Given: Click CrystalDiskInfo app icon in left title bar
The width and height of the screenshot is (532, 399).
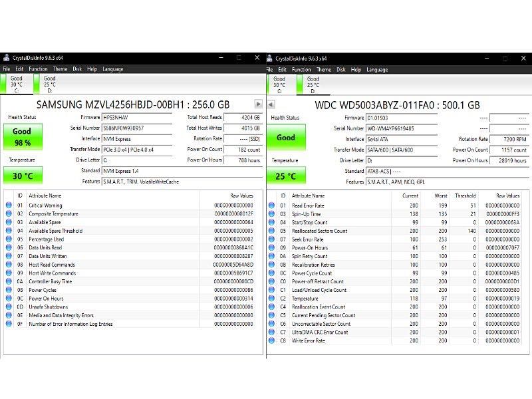Looking at the screenshot, I should pyautogui.click(x=6, y=58).
